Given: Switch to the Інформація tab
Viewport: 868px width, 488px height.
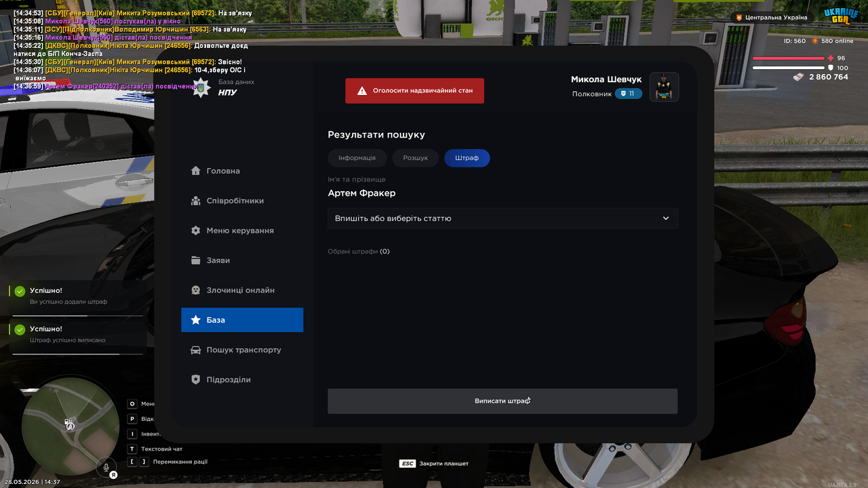Looking at the screenshot, I should (357, 158).
